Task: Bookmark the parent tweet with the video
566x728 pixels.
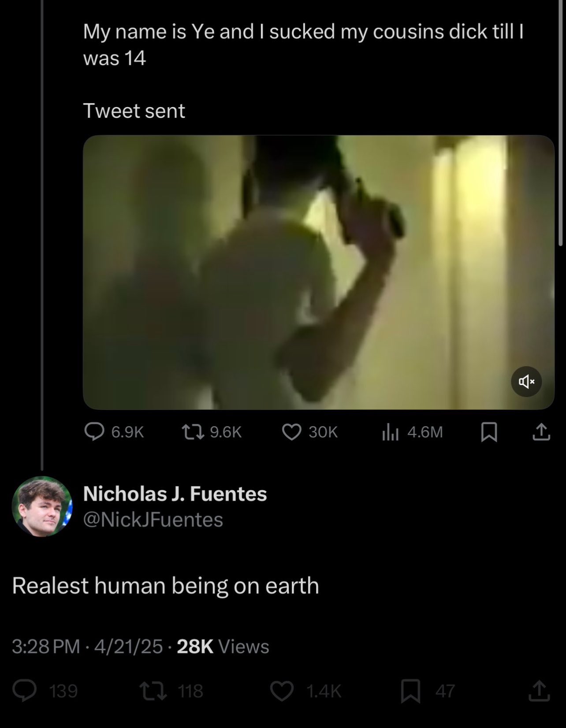Action: 489,432
